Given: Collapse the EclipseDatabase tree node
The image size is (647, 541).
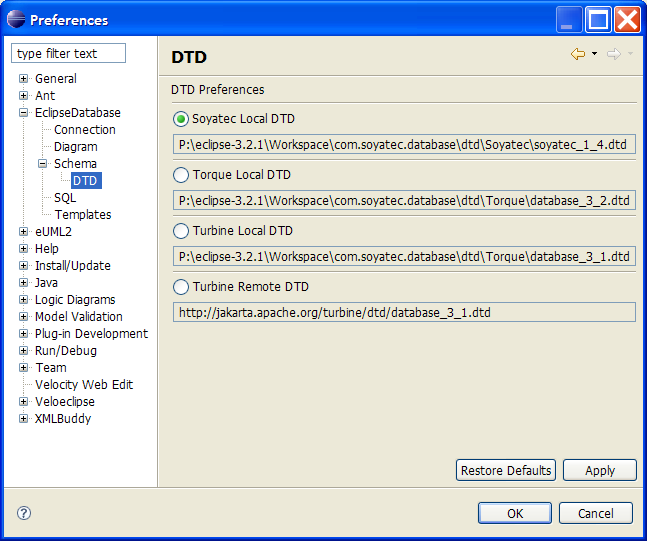Looking at the screenshot, I should (24, 112).
